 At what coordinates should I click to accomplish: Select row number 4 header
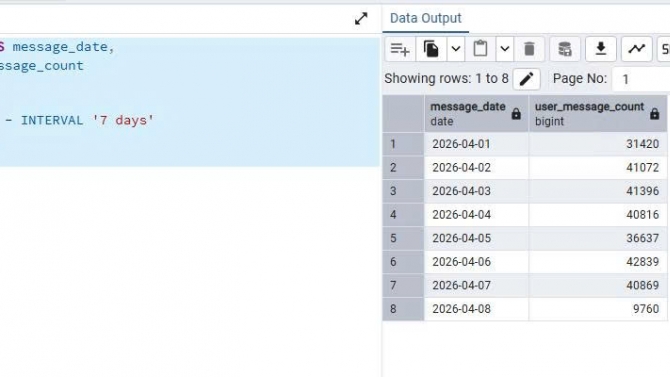(x=403, y=215)
